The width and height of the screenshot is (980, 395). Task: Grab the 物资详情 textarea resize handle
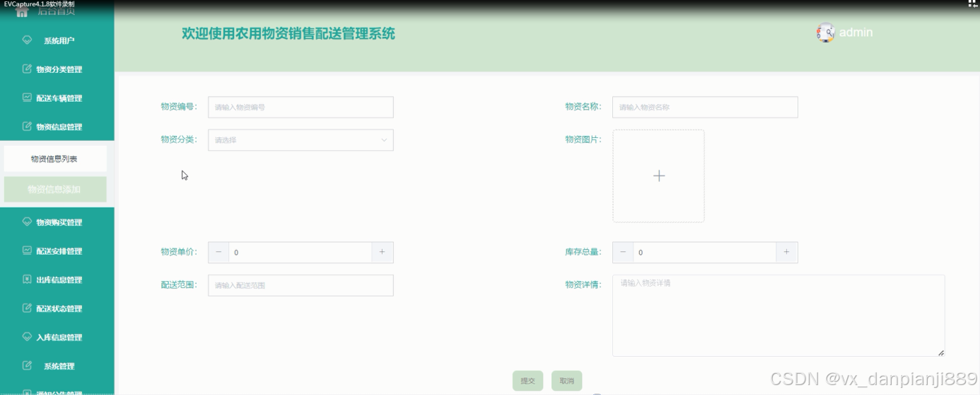pyautogui.click(x=940, y=352)
